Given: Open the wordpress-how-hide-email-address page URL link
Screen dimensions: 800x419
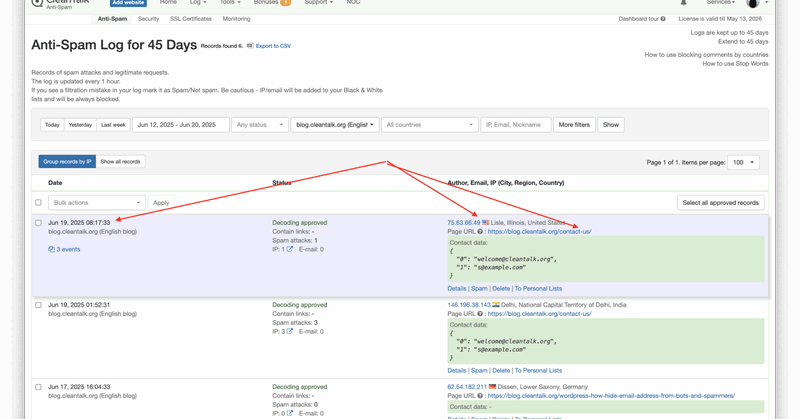Looking at the screenshot, I should [x=611, y=396].
